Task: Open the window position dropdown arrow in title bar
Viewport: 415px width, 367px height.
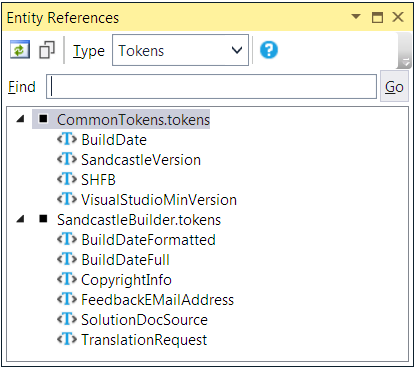Action: pos(356,16)
